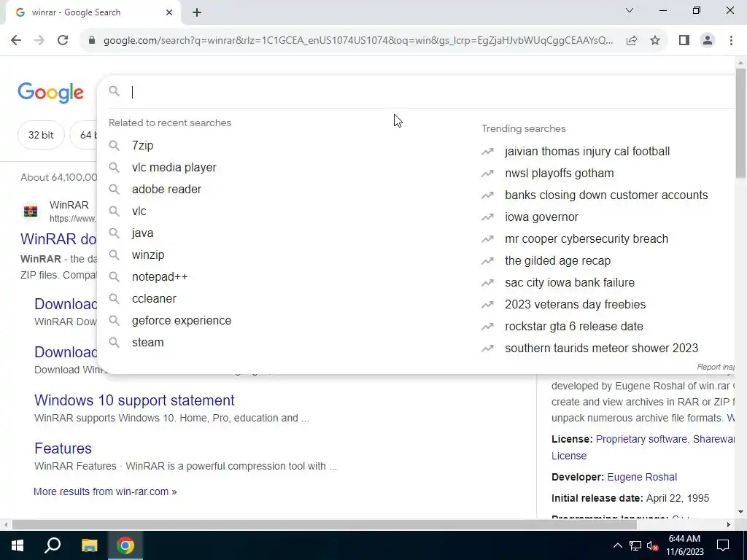Open the WinRAR download result title
Screen dimensions: 747x560
click(58, 239)
